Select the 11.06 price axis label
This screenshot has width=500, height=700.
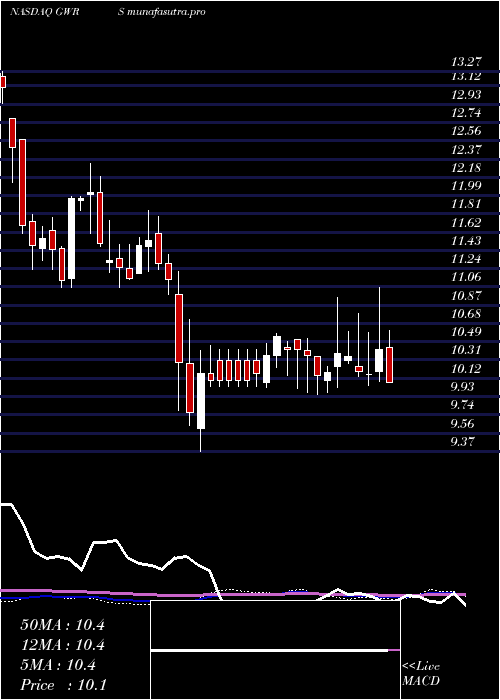pos(466,277)
